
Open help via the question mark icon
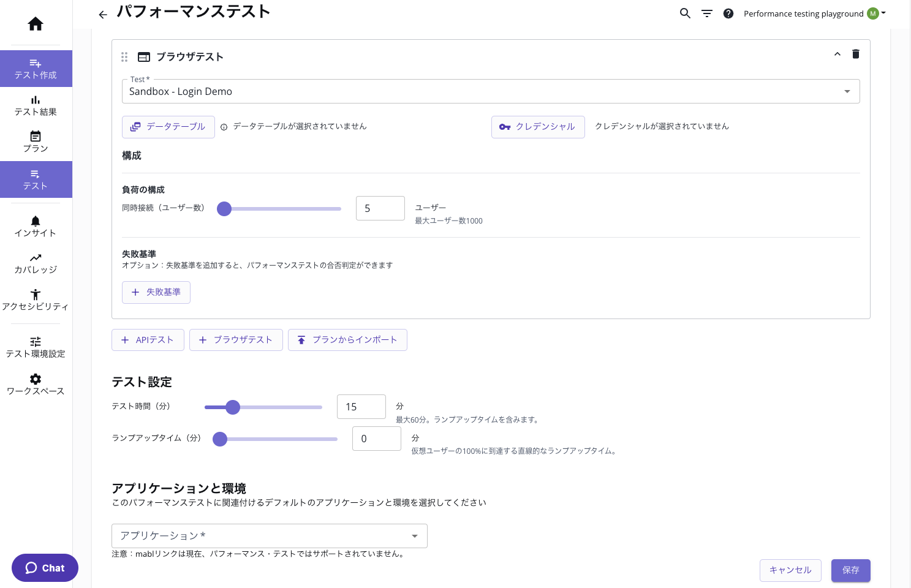pos(728,13)
